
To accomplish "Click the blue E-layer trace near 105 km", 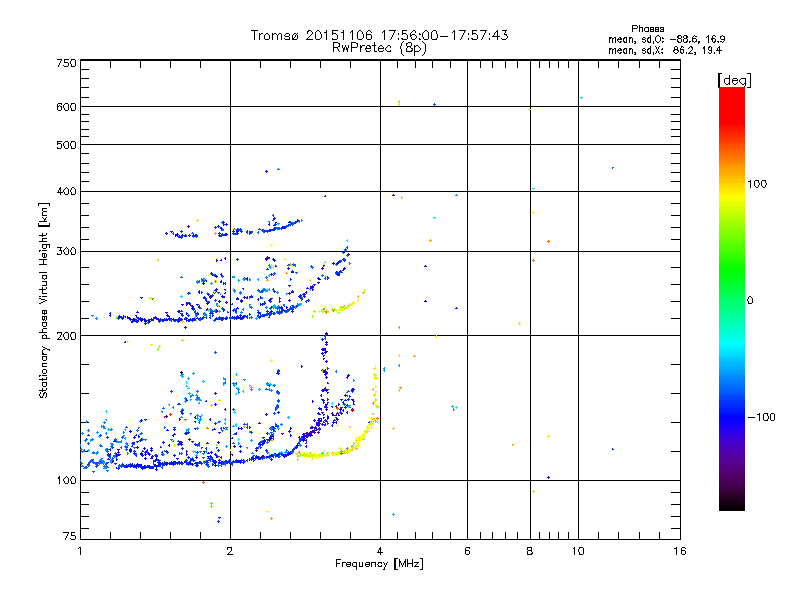I will [204, 463].
